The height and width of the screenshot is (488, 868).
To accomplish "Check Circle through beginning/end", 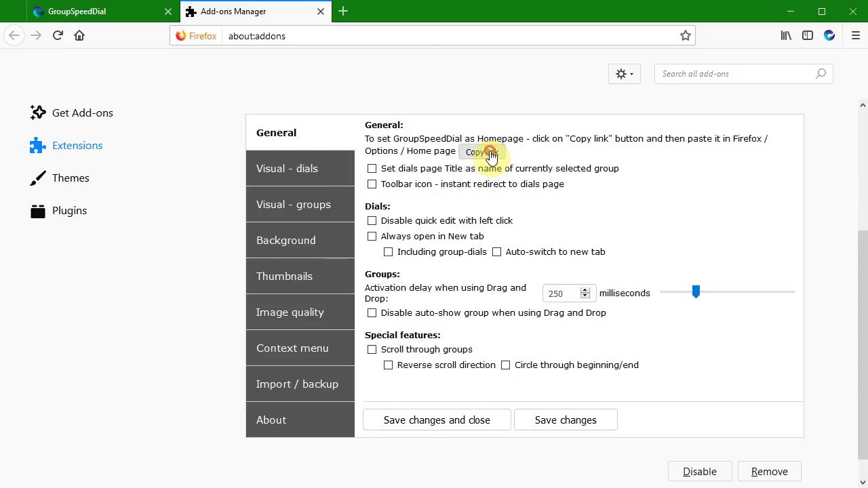I will [x=505, y=365].
